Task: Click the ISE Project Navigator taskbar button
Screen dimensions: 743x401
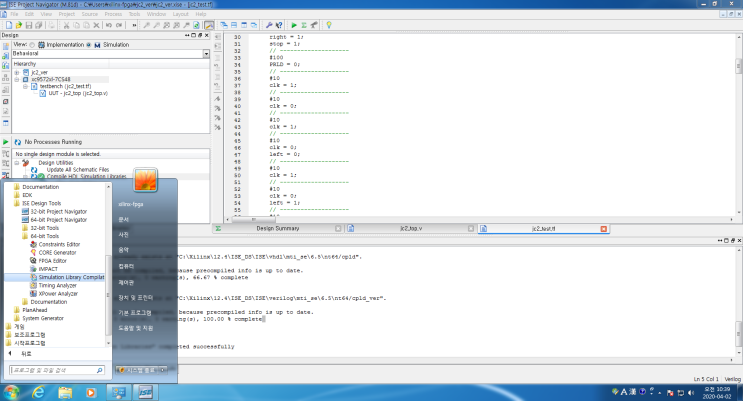Action: coord(145,392)
